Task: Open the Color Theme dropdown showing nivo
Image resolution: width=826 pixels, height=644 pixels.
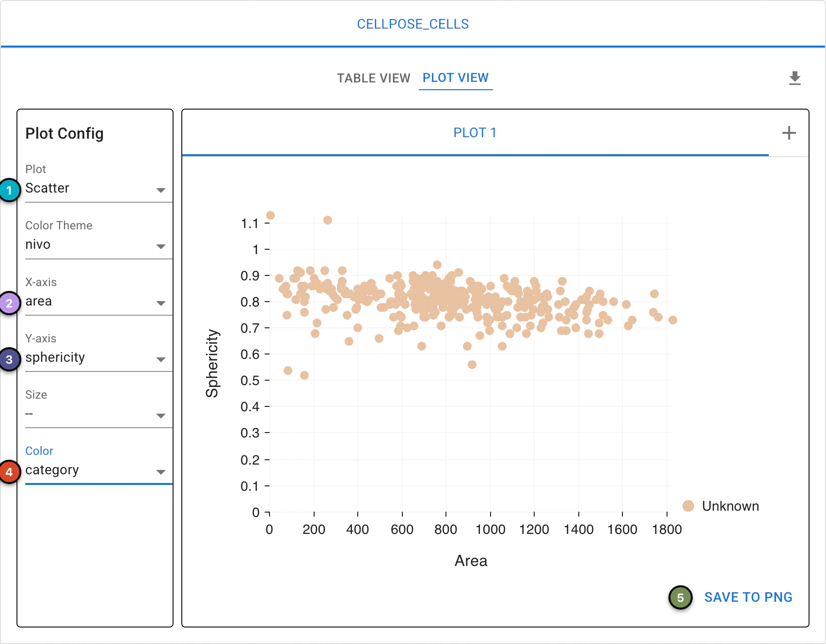Action: pyautogui.click(x=99, y=244)
